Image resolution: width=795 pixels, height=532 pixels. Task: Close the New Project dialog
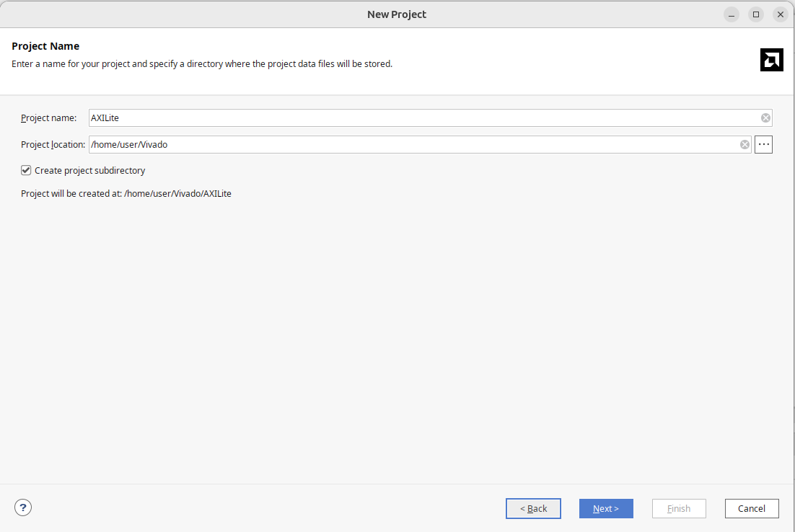[780, 14]
